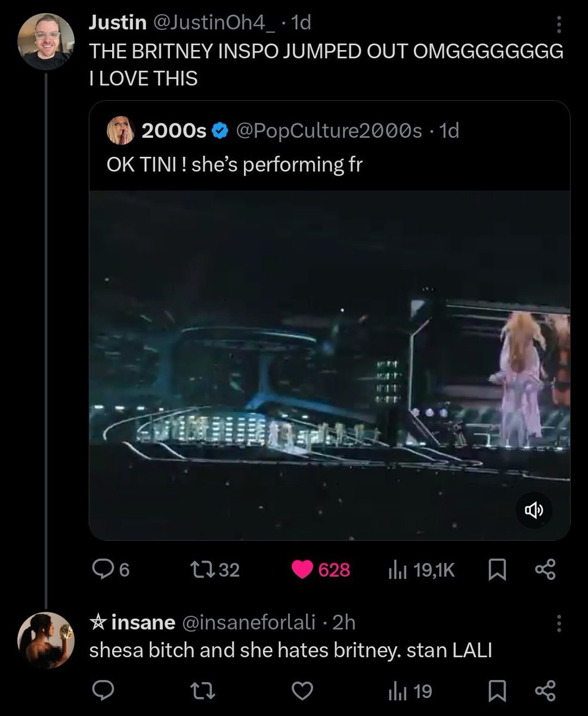Screen dimensions: 588x716
Task: Like the insaneforlali reply
Action: click(302, 691)
